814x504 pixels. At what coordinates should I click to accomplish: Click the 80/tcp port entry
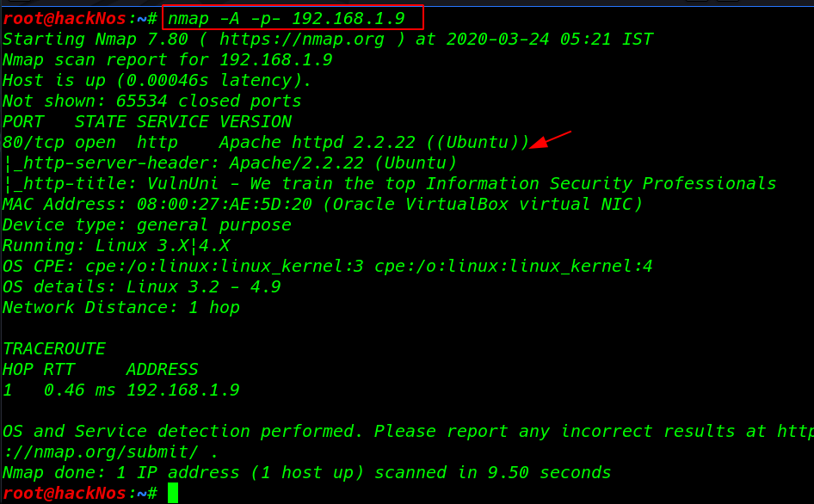point(34,142)
